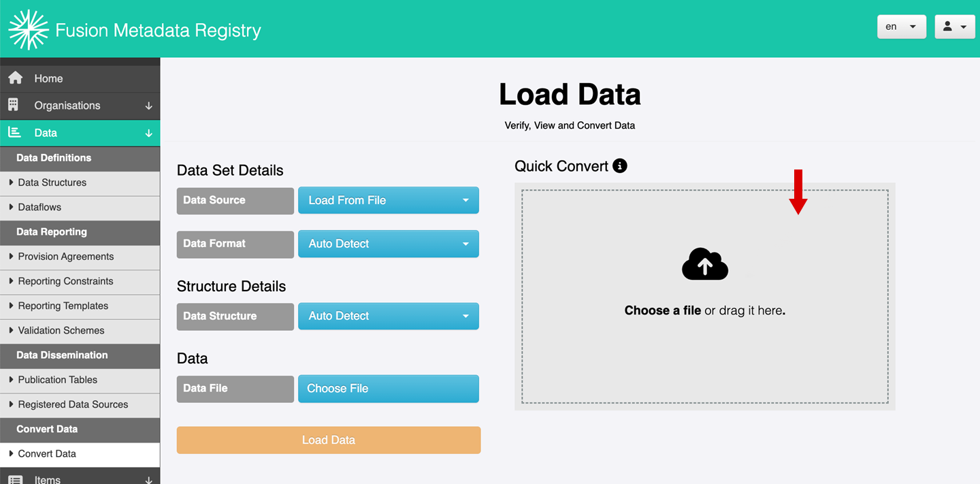Viewport: 980px width, 484px height.
Task: Click the Data chart icon in sidebar
Action: 14,133
